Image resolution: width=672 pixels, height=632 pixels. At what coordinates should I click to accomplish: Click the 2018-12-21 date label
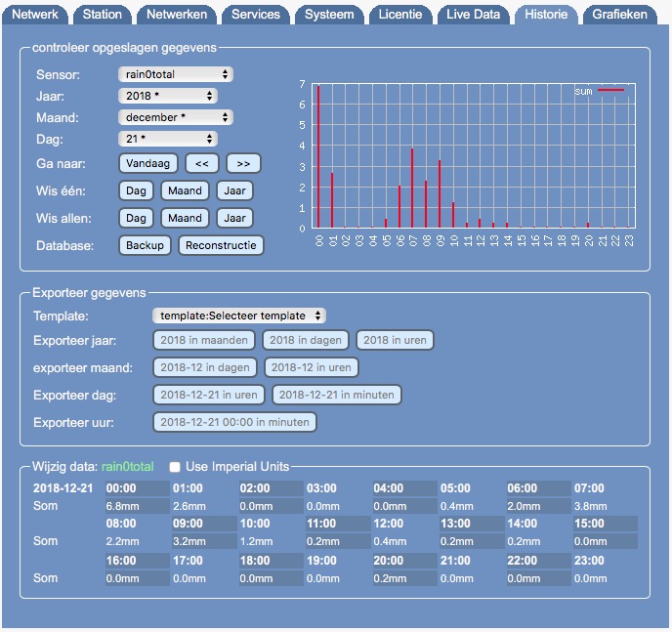63,488
